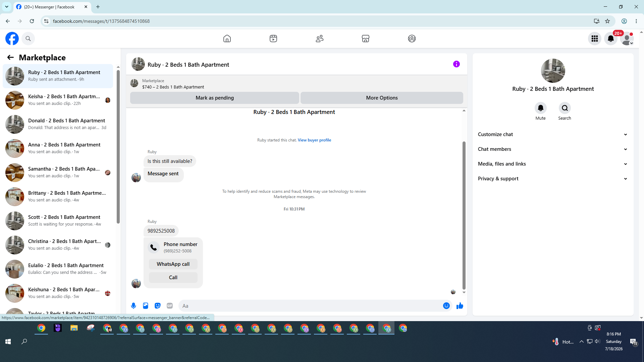Click the phone handset icon in phone card
The image size is (644, 362).
click(154, 247)
